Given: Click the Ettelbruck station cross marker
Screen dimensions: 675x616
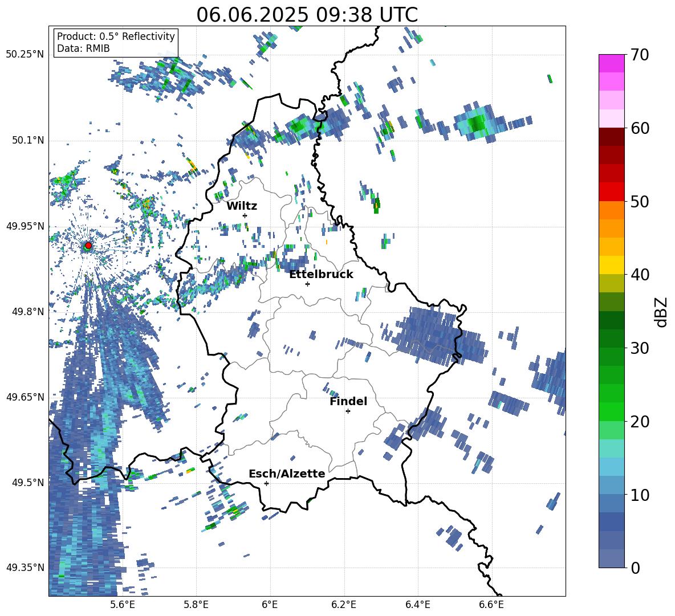Looking at the screenshot, I should tap(307, 284).
